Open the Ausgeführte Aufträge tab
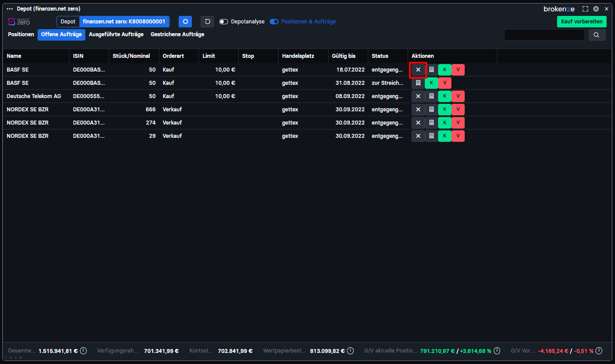 point(116,34)
